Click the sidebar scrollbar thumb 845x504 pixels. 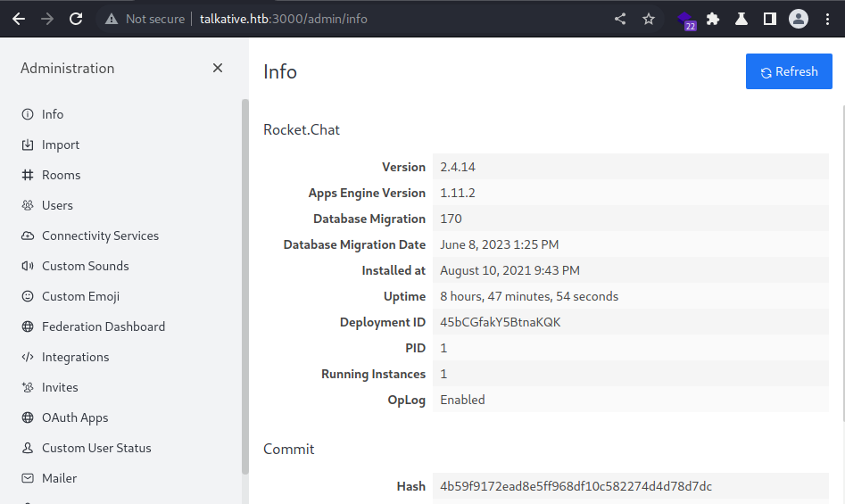245,286
